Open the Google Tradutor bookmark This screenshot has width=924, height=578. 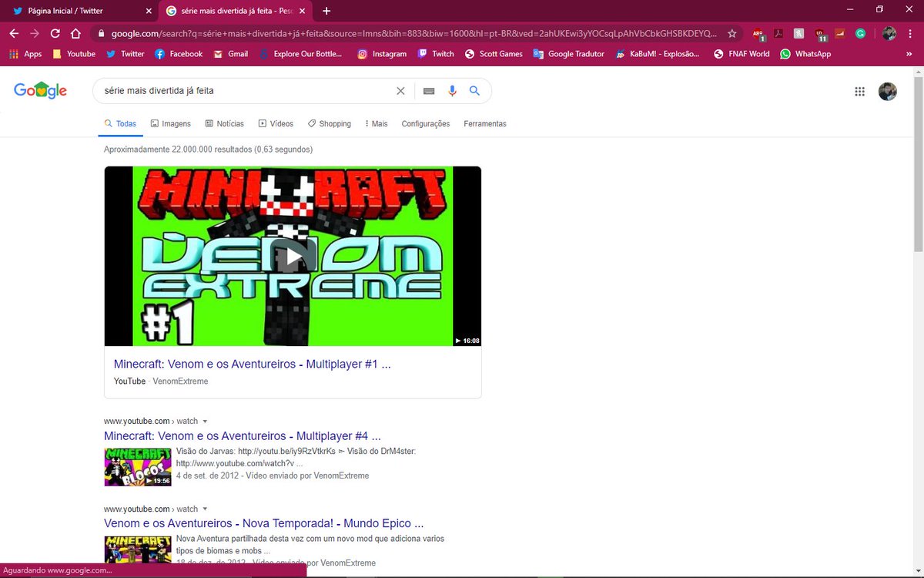568,54
